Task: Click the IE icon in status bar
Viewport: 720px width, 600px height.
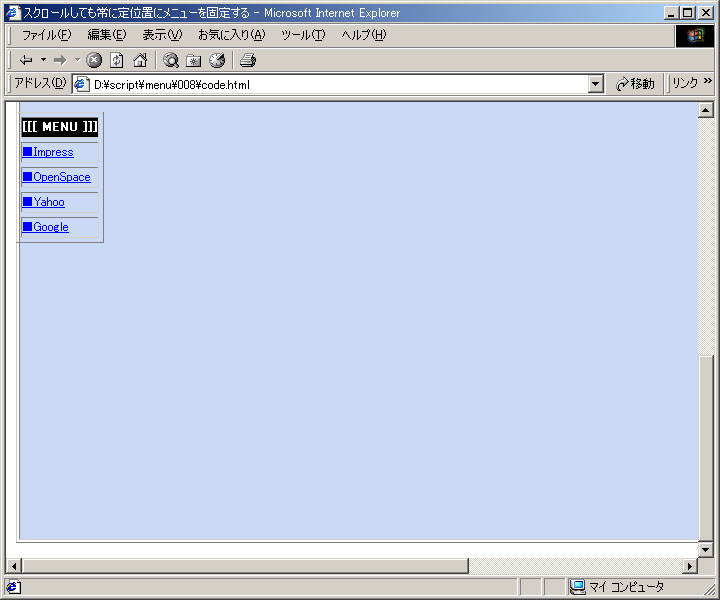Action: click(x=13, y=587)
